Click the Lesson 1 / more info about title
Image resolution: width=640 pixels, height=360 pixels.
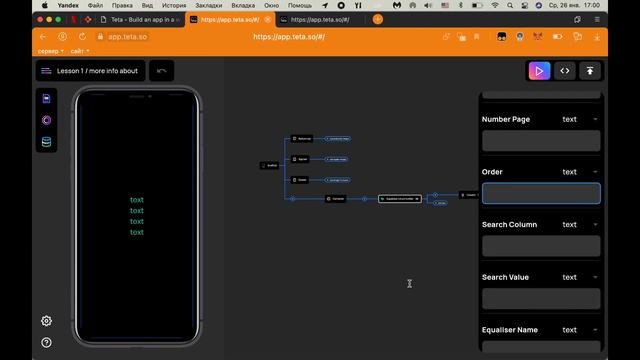coord(97,71)
